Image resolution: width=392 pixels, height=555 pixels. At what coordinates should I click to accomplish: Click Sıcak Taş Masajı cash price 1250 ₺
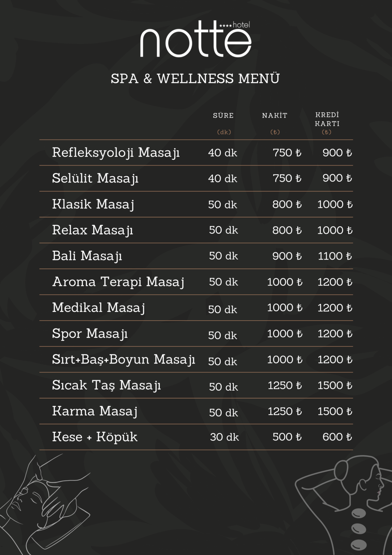point(285,386)
